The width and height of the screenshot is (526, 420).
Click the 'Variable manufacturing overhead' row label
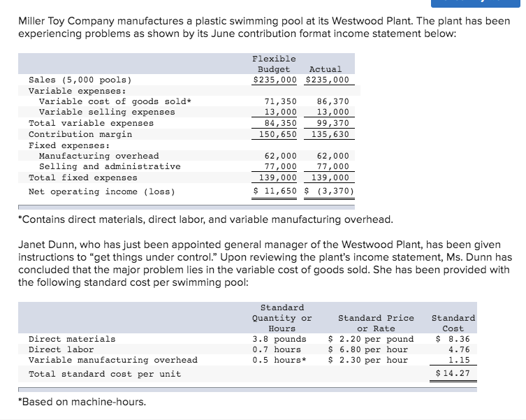[113, 360]
